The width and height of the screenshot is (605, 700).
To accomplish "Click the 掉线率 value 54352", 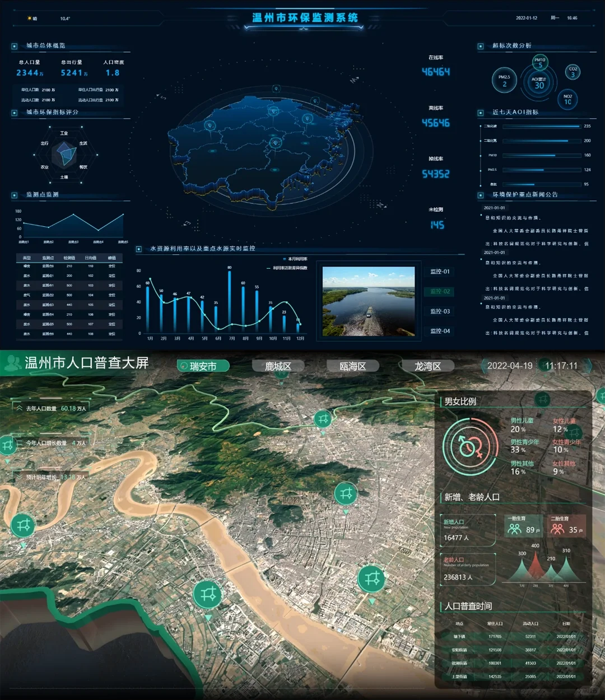I will 436,174.
